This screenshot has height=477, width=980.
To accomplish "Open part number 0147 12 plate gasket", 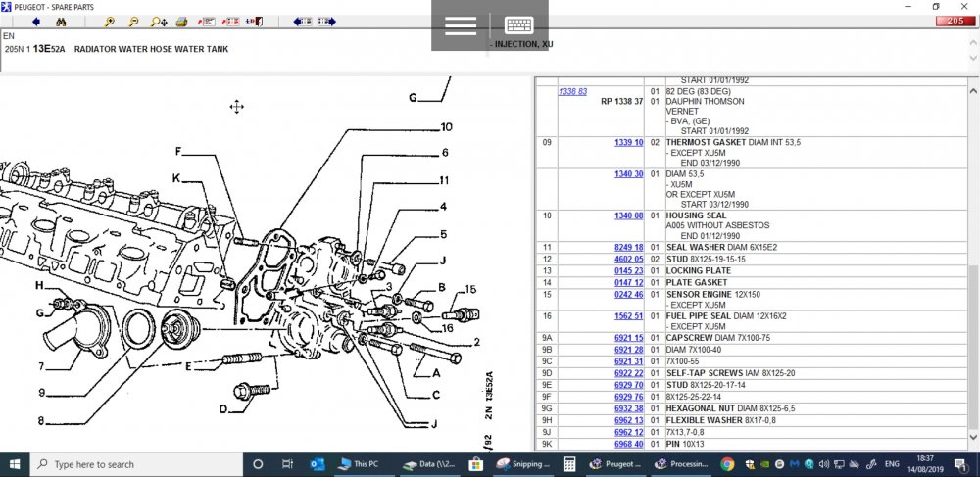I will [629, 282].
